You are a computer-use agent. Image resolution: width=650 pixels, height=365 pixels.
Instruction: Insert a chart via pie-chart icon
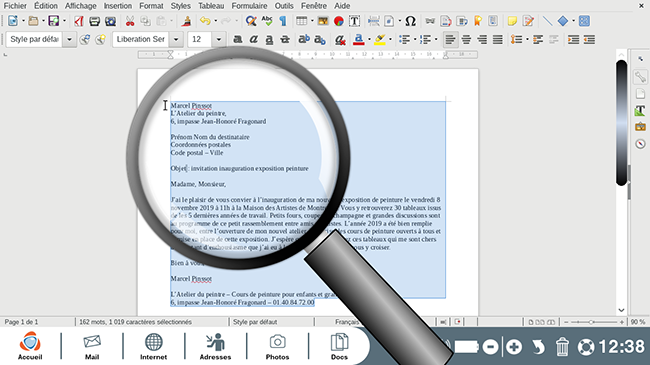pos(339,21)
